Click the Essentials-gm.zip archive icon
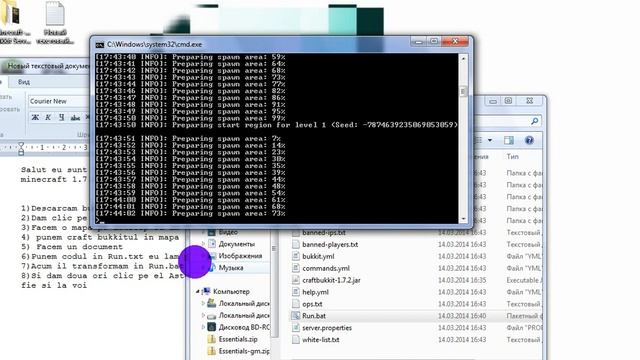 (x=211, y=351)
